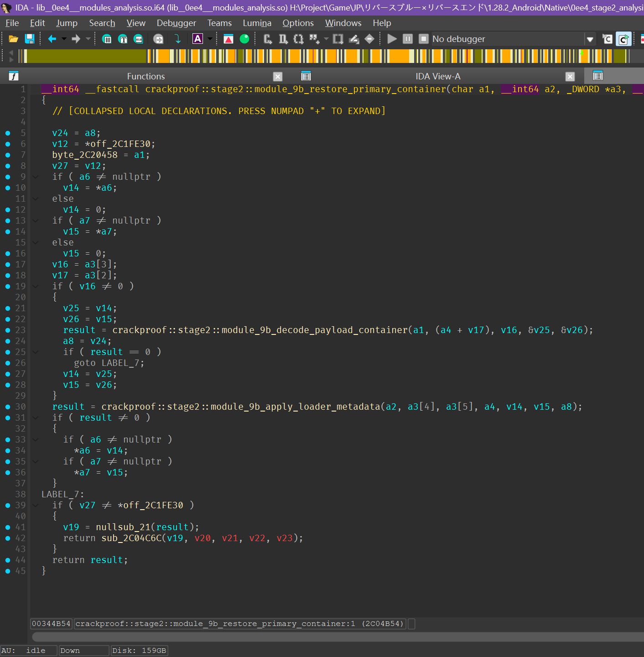Start the process with the play button
Image resolution: width=644 pixels, height=657 pixels.
(x=392, y=39)
